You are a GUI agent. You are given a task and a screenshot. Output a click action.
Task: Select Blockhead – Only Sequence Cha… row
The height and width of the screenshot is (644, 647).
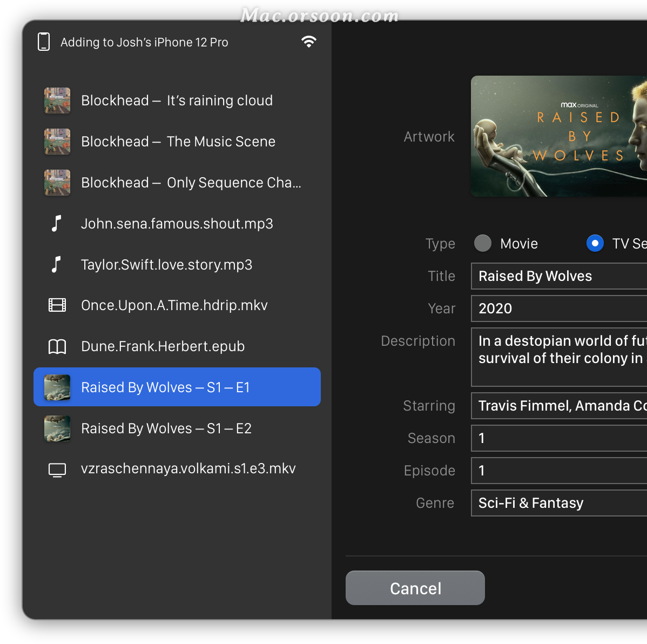[177, 183]
